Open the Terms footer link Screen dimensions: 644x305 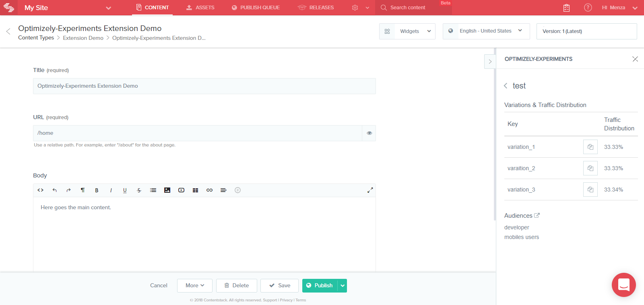coord(301,300)
